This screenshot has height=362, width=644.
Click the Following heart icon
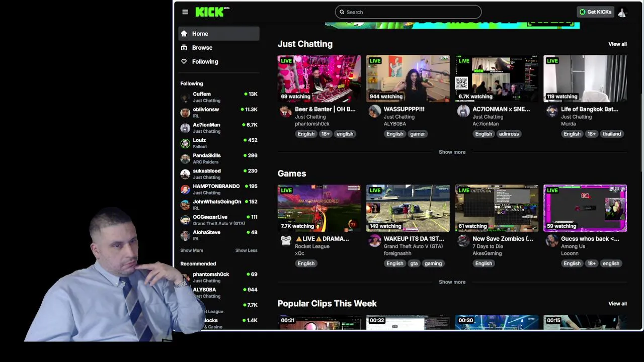pos(184,62)
